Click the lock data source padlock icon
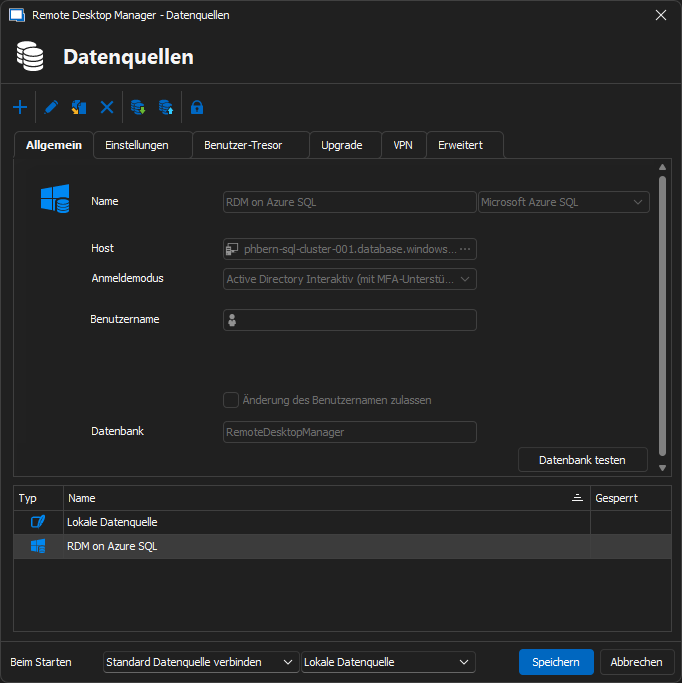The height and width of the screenshot is (683, 682). [x=197, y=107]
